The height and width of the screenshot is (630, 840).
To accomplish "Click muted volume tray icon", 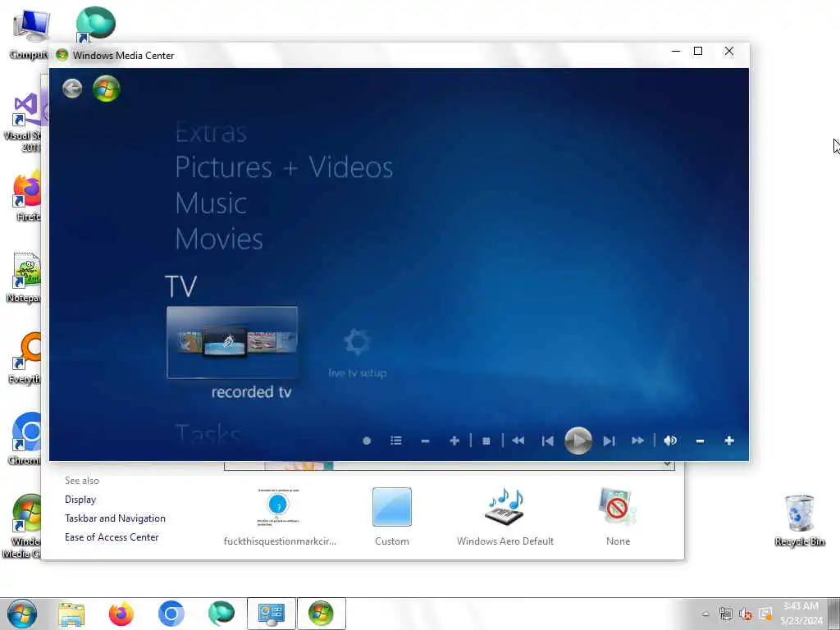I will (746, 614).
